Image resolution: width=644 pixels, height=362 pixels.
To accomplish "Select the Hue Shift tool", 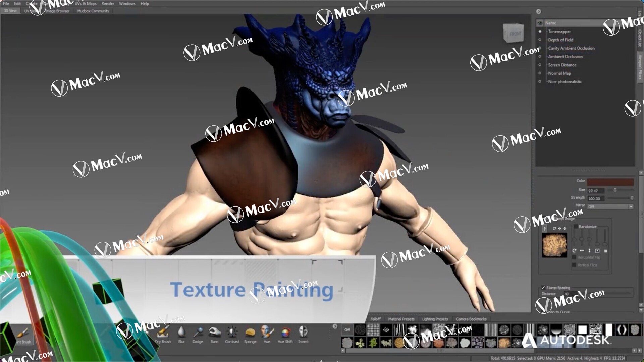I will [285, 335].
